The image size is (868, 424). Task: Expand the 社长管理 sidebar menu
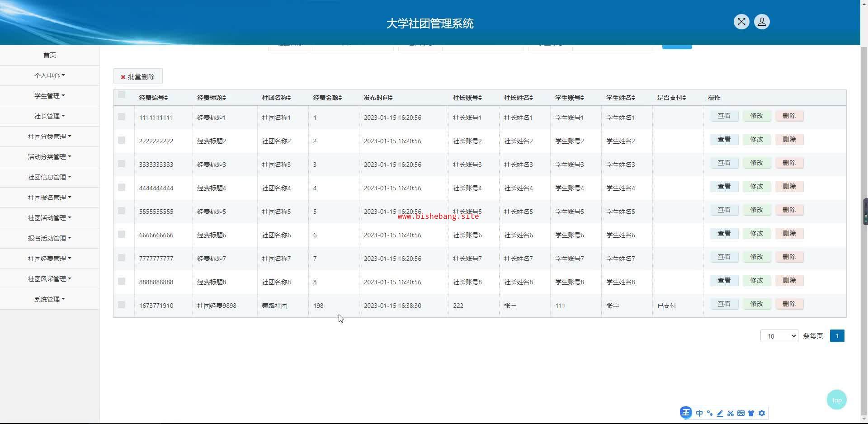click(x=50, y=116)
